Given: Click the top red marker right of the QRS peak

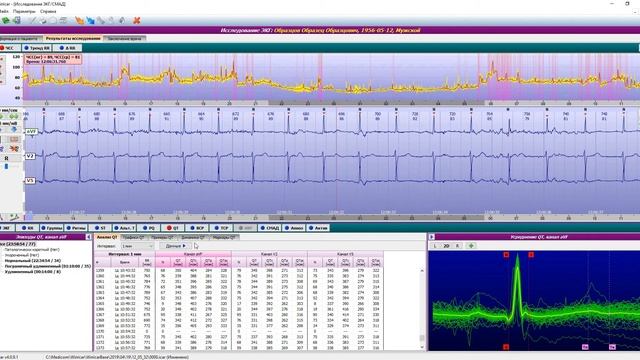Looking at the screenshot, I should pyautogui.click(x=531, y=255).
